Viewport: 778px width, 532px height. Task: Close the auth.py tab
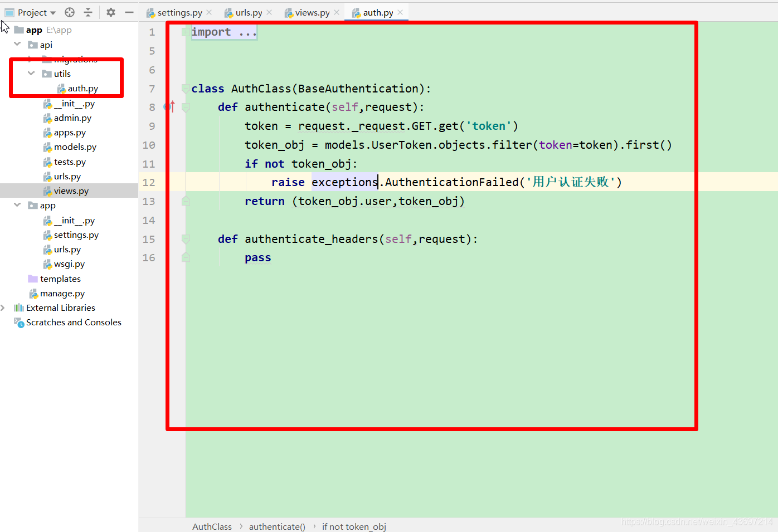[400, 12]
